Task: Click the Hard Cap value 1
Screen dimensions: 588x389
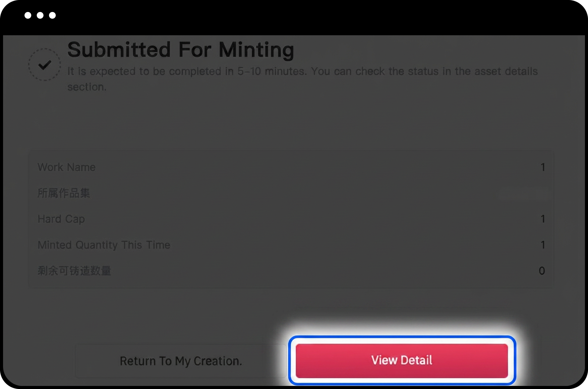Action: pos(543,219)
